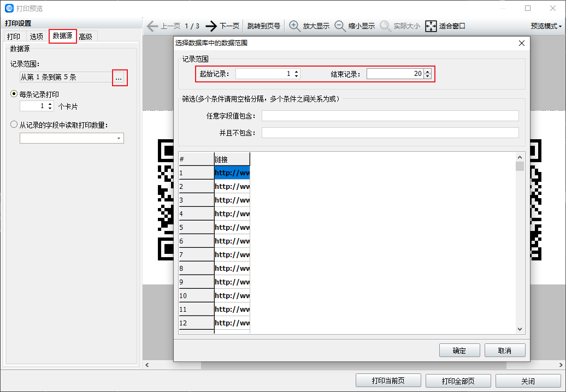The width and height of the screenshot is (566, 392).
Task: Click the zoom in magnifier icon
Action: click(294, 26)
